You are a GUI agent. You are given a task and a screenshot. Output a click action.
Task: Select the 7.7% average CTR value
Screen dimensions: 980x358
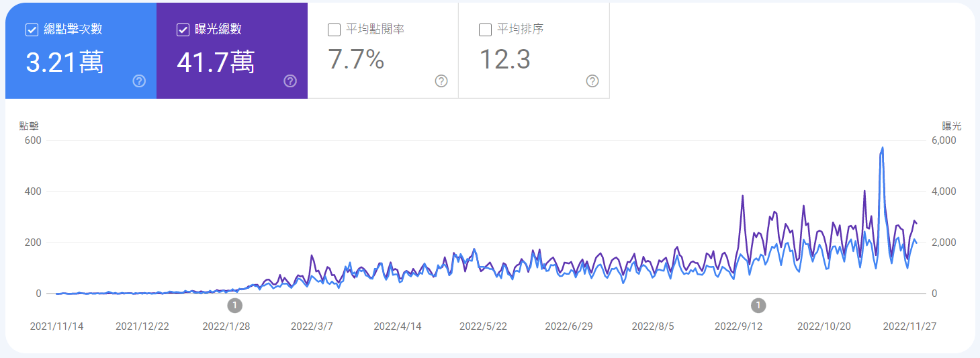pos(356,60)
